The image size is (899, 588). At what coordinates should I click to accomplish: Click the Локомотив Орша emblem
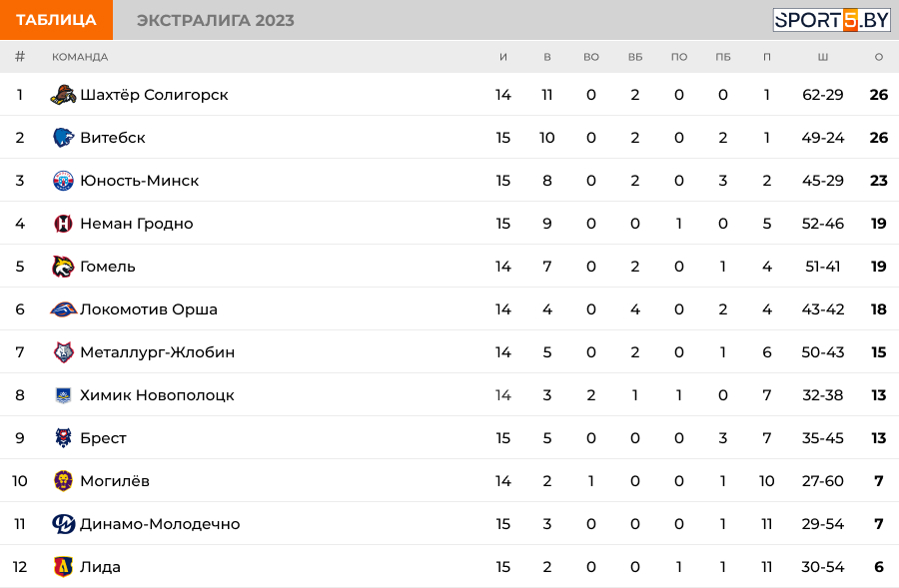coord(63,309)
